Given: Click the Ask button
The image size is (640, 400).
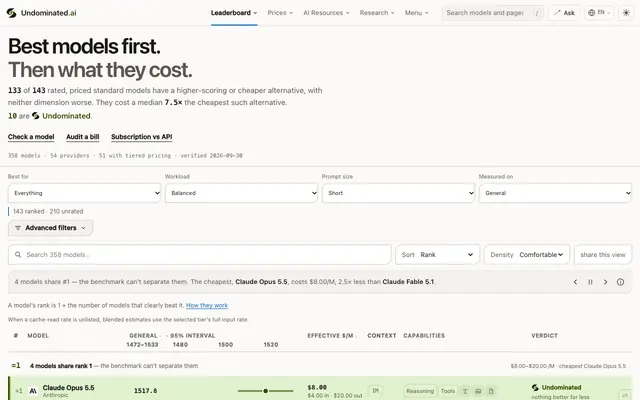Looking at the screenshot, I should pos(564,13).
